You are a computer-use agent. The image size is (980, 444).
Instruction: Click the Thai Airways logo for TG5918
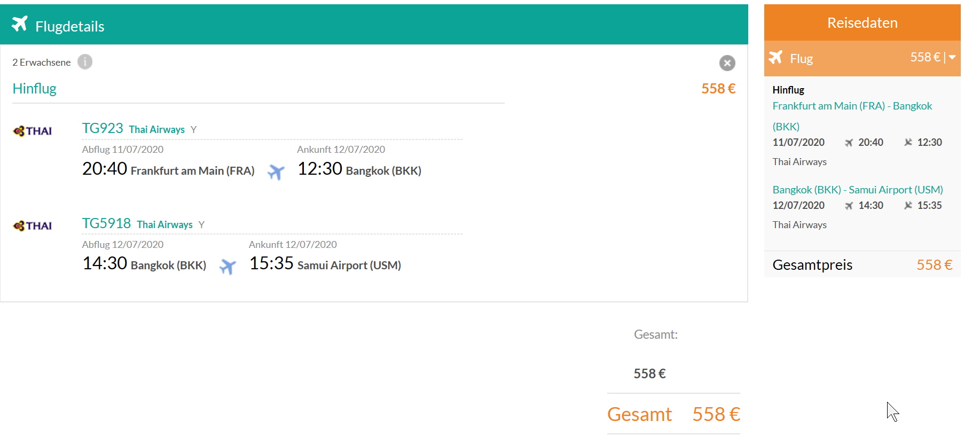coord(33,225)
